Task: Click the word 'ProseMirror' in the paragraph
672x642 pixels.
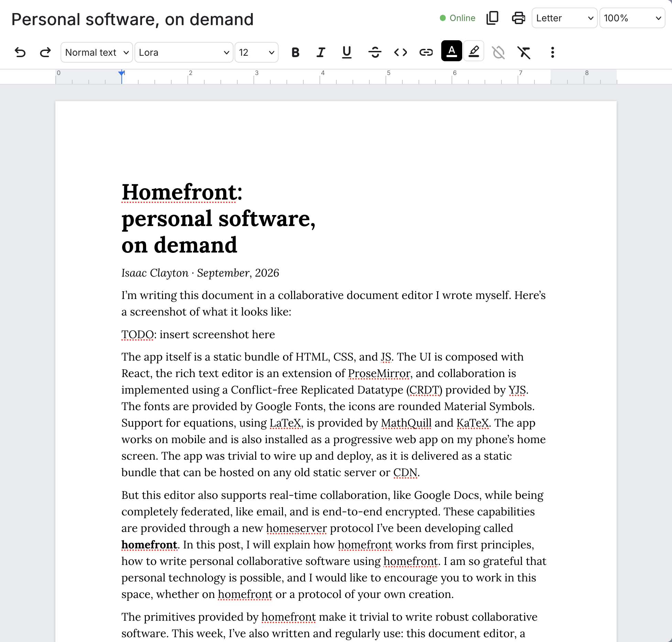Action: pyautogui.click(x=379, y=373)
